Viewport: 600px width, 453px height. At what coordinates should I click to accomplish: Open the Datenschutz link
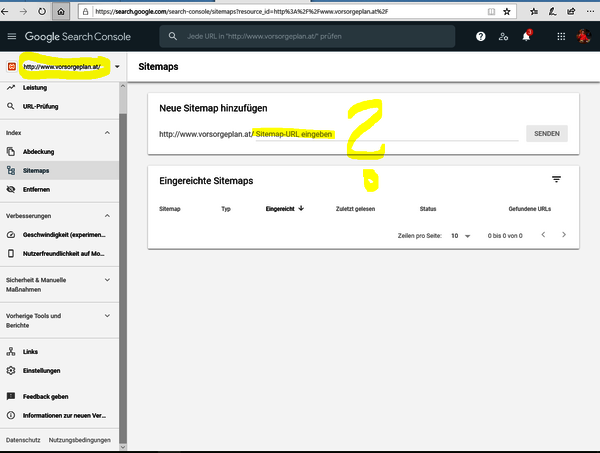(x=23, y=440)
